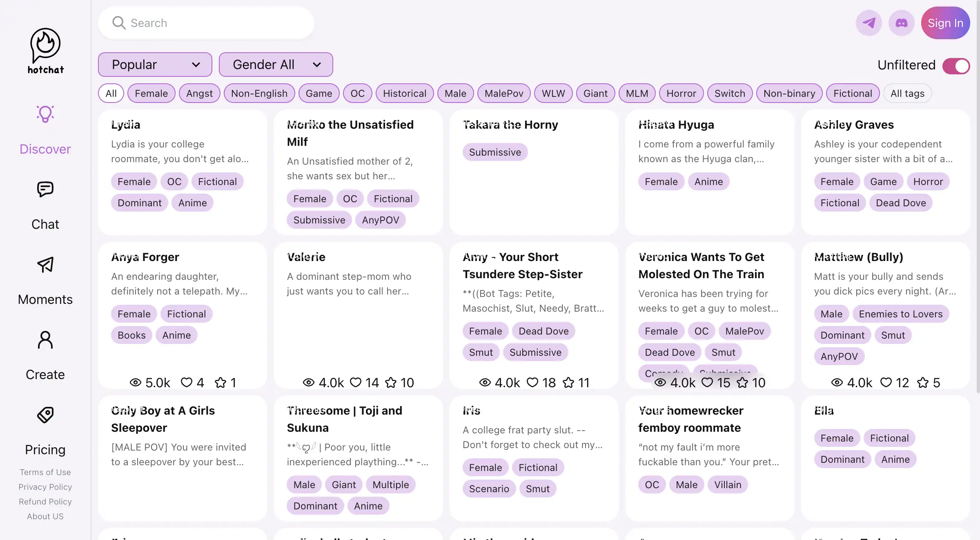Screen dimensions: 980x540
Task: Open the Lydia character card title
Action: pyautogui.click(x=126, y=125)
